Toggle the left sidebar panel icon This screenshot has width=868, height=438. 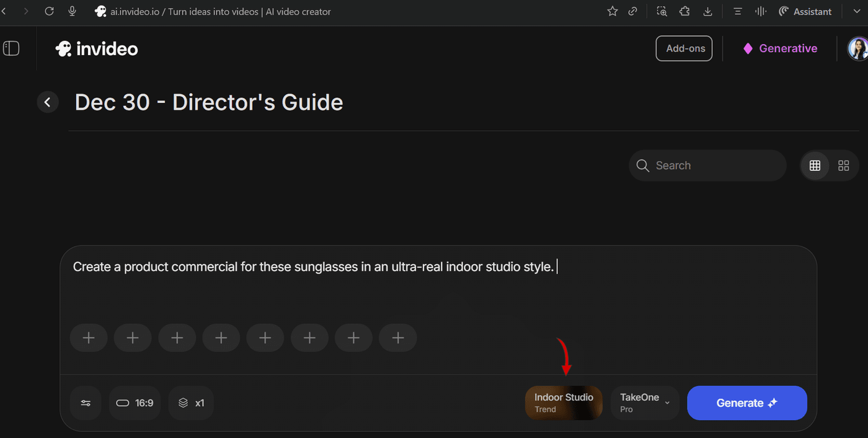point(11,48)
